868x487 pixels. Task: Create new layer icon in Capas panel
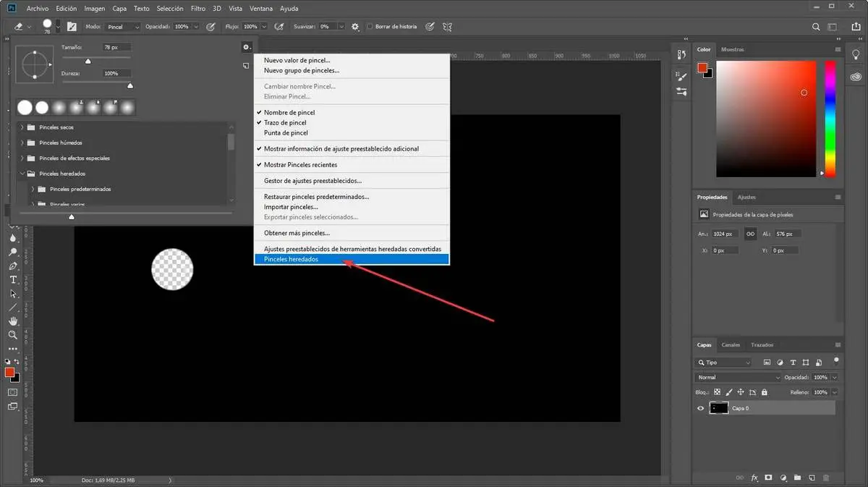click(x=812, y=478)
